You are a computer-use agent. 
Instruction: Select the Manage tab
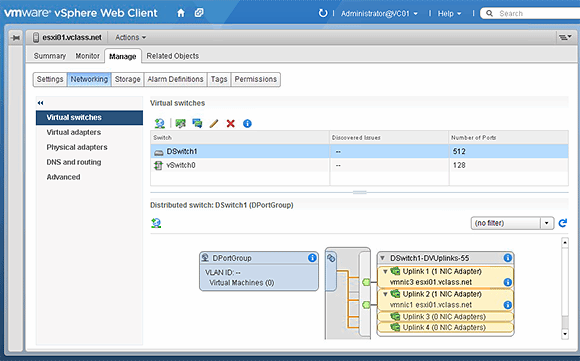(123, 56)
